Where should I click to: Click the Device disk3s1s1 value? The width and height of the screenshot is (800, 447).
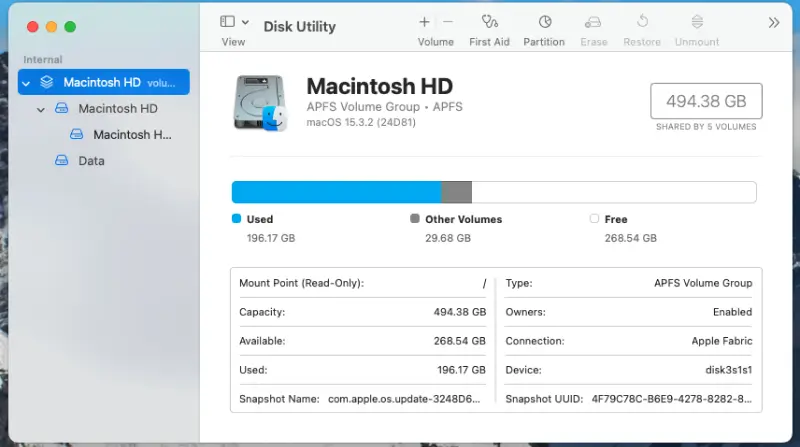(729, 370)
